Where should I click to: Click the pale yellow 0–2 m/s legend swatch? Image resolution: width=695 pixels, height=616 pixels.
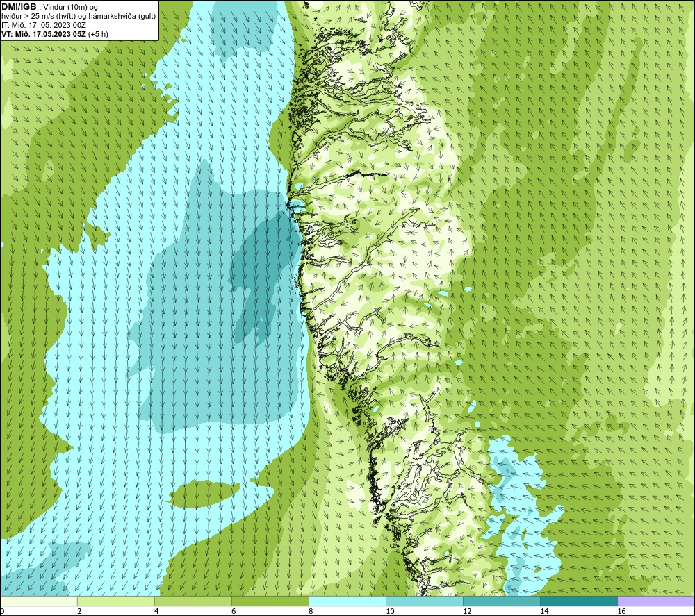tap(39, 601)
